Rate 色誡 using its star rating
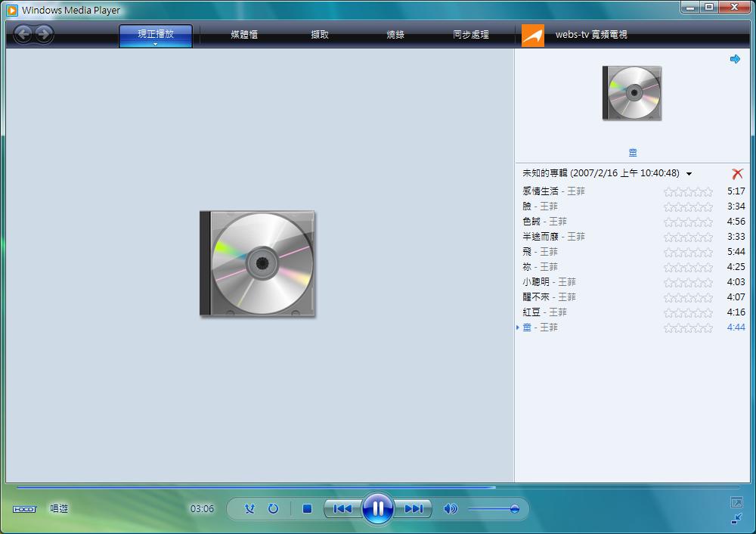 [688, 222]
